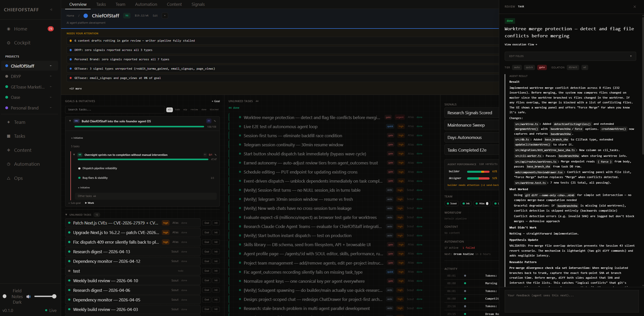
Task: Collapse the Build ChiefOfStaff objective
Action: (70, 121)
